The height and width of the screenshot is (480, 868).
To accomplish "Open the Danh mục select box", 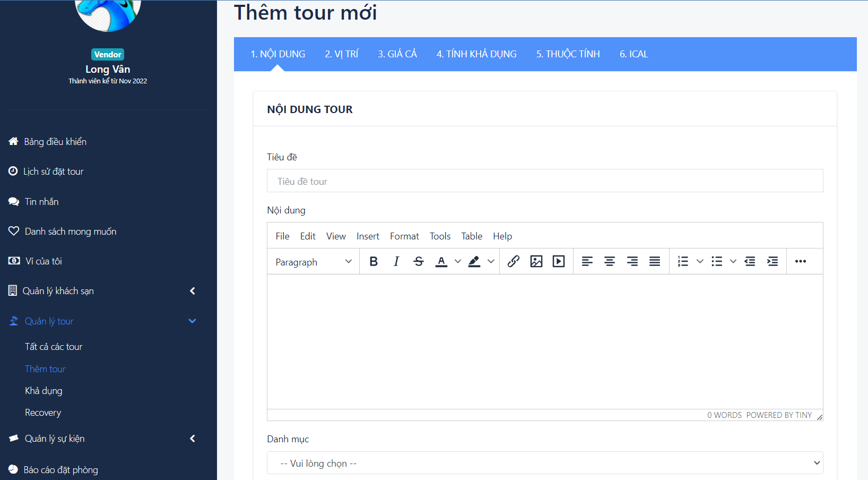I will tap(545, 463).
